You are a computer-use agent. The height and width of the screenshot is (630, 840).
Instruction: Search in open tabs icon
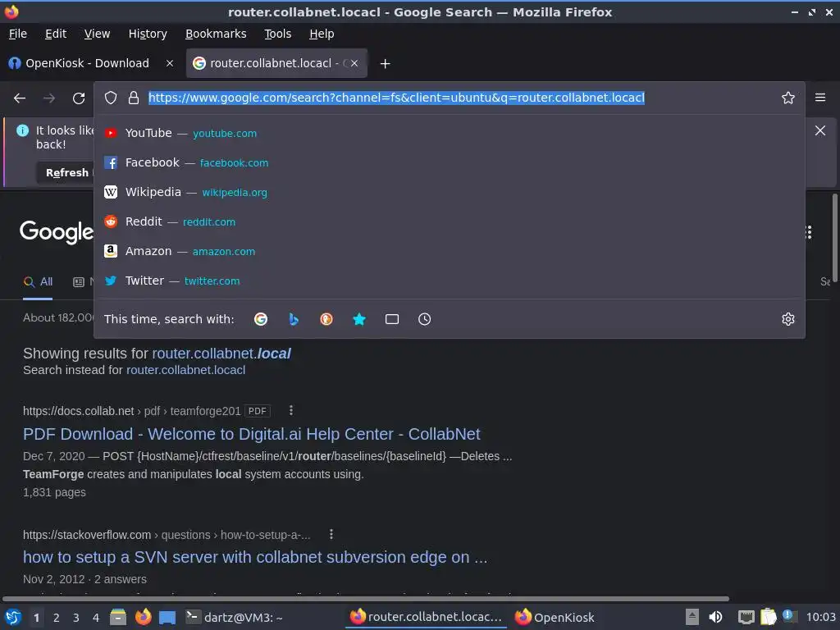[x=392, y=319]
